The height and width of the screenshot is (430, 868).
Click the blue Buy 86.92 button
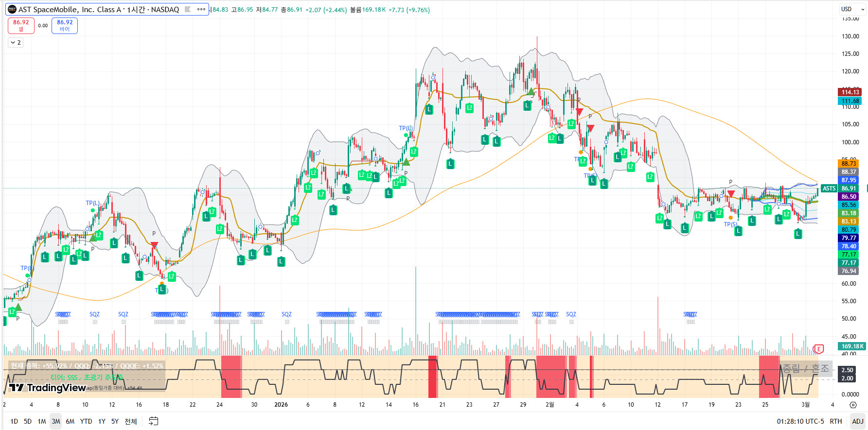65,25
